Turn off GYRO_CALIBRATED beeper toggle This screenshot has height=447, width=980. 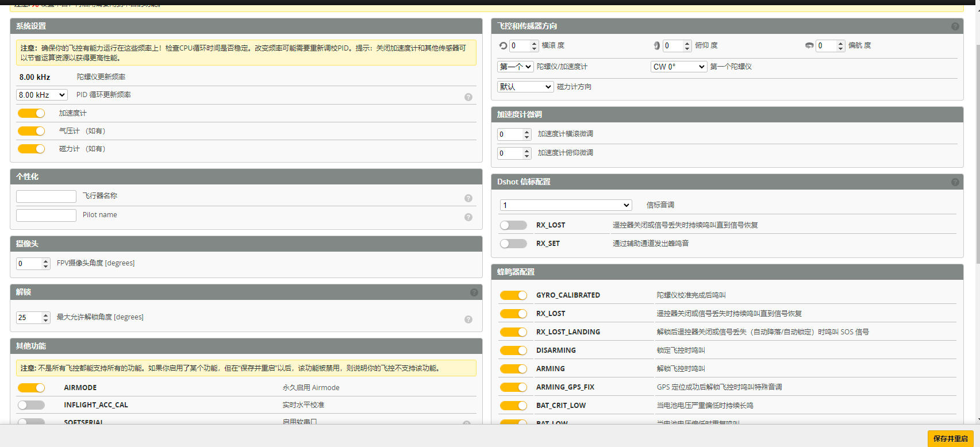[x=513, y=295]
